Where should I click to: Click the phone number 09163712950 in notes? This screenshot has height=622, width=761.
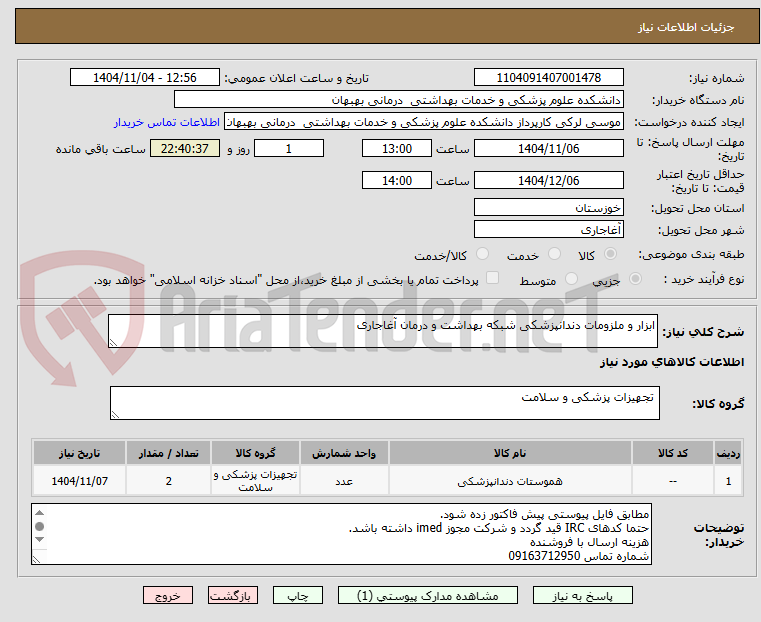[x=544, y=556]
